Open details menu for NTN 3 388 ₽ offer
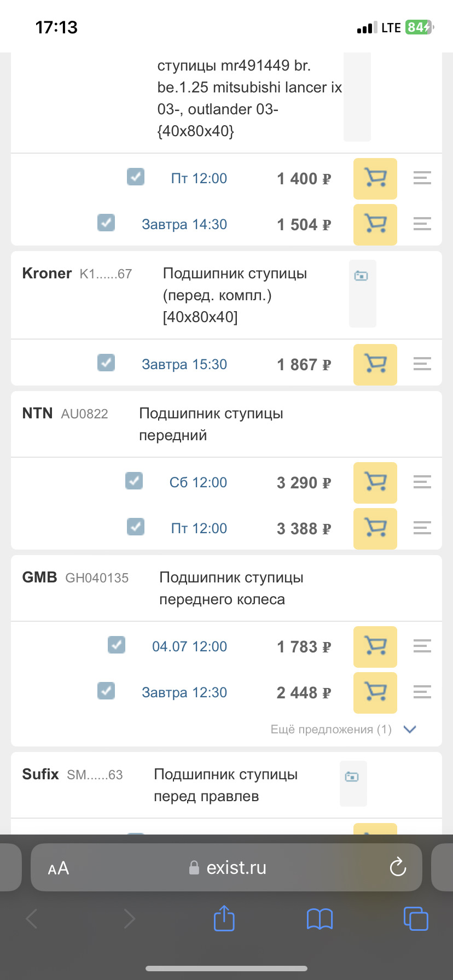 point(422,528)
